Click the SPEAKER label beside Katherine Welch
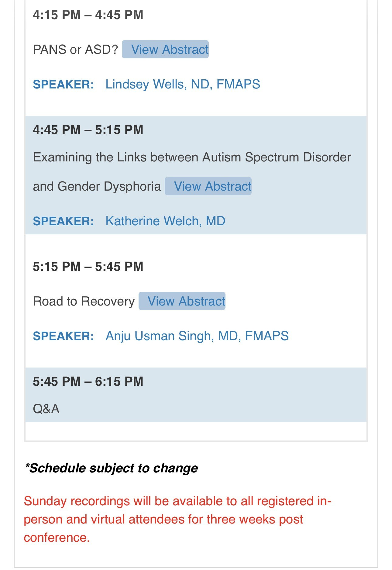Viewport: 392px width, 570px height. click(x=63, y=221)
